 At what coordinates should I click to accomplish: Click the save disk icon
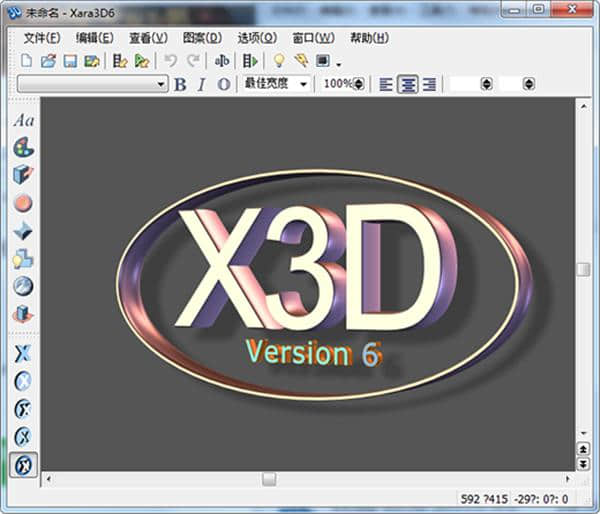(x=70, y=61)
